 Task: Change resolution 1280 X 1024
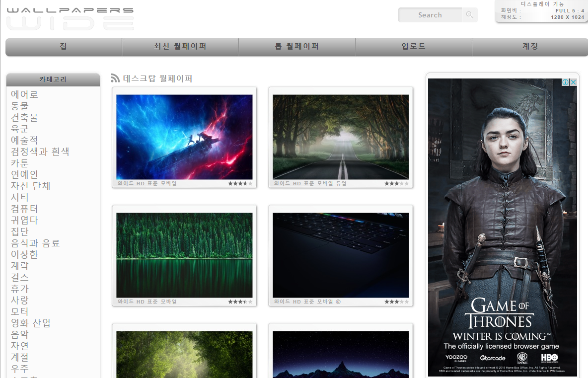point(567,17)
